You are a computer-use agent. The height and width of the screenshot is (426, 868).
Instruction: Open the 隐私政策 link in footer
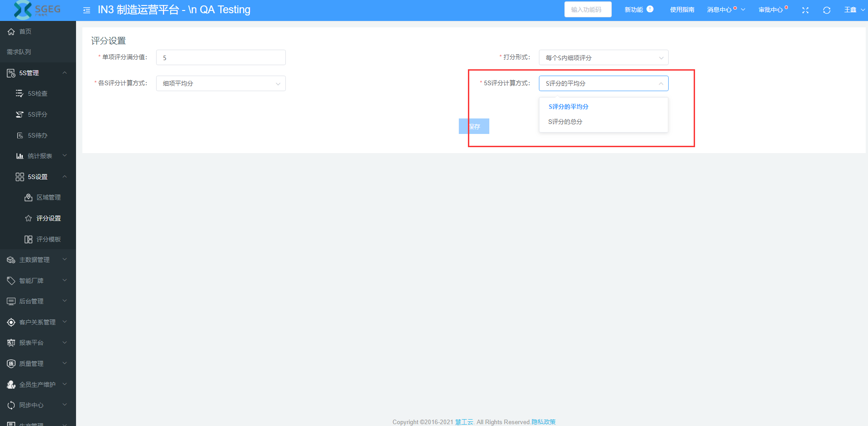click(x=543, y=422)
